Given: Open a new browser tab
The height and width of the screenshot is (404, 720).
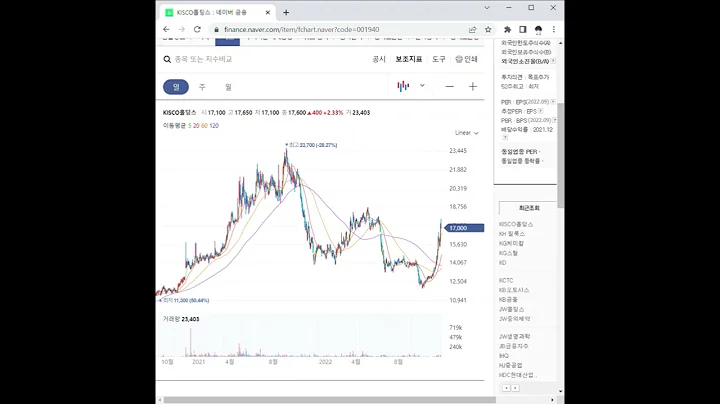Looking at the screenshot, I should coord(286,12).
